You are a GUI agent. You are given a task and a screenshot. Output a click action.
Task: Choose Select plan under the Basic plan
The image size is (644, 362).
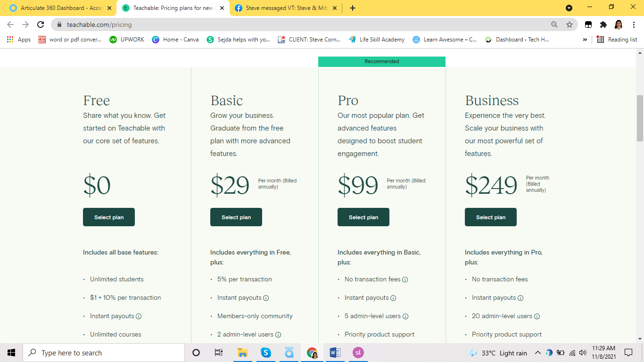pos(236,217)
